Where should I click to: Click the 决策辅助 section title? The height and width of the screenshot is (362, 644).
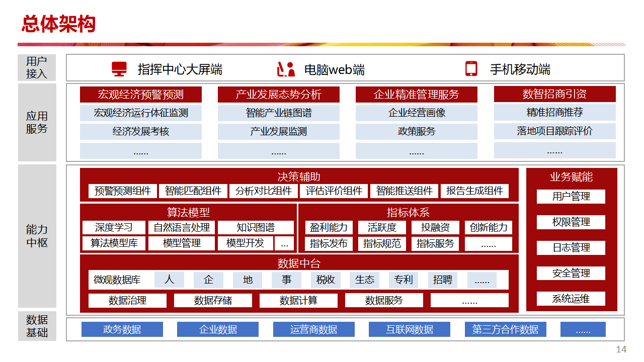(299, 176)
